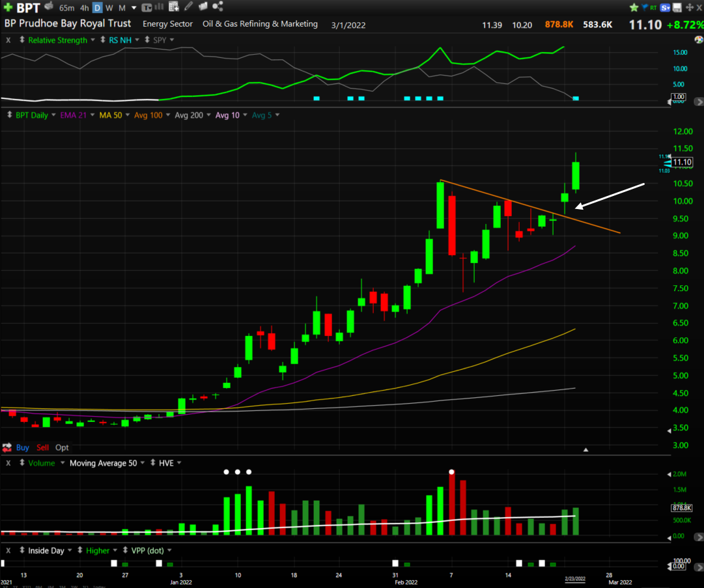Screen dimensions: 704x588
Task: Close the Inside Day pane with X
Action: [x=8, y=550]
